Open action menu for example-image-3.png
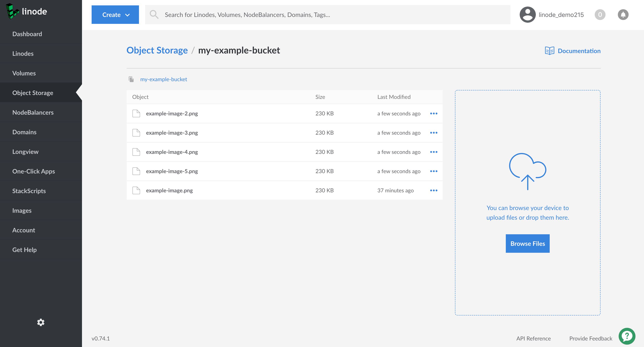Viewport: 644px width, 347px height. [x=434, y=133]
